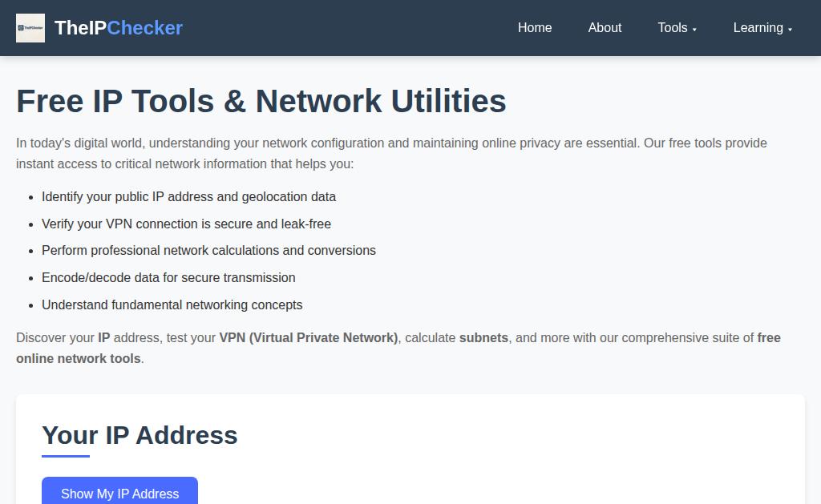
Task: Click the bullet about network calculations and conversions
Action: coord(208,251)
